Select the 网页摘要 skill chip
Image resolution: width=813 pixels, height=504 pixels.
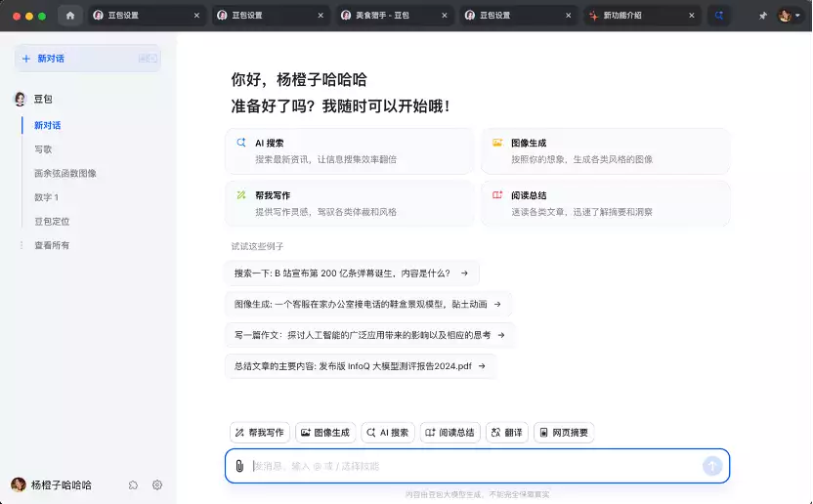point(564,433)
